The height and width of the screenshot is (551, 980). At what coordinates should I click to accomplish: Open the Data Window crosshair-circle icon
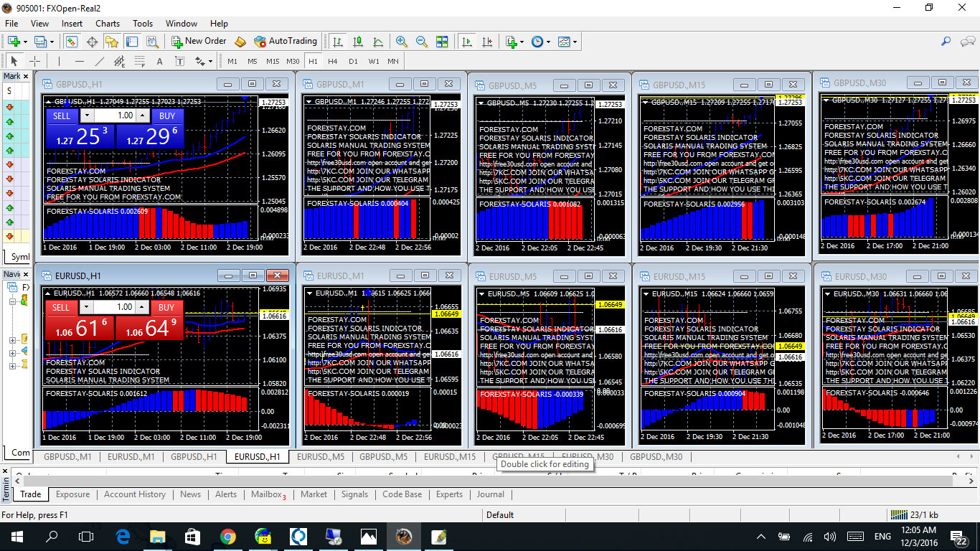92,42
